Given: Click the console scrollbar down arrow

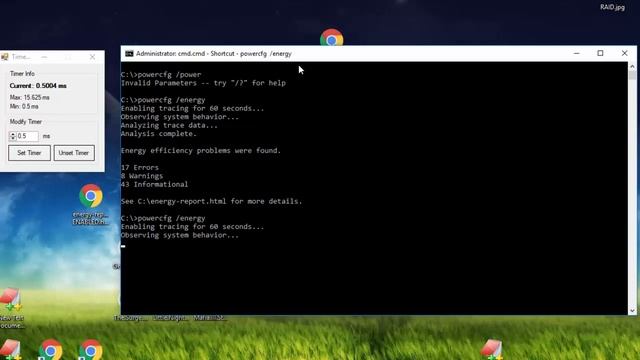Looking at the screenshot, I should [632, 311].
